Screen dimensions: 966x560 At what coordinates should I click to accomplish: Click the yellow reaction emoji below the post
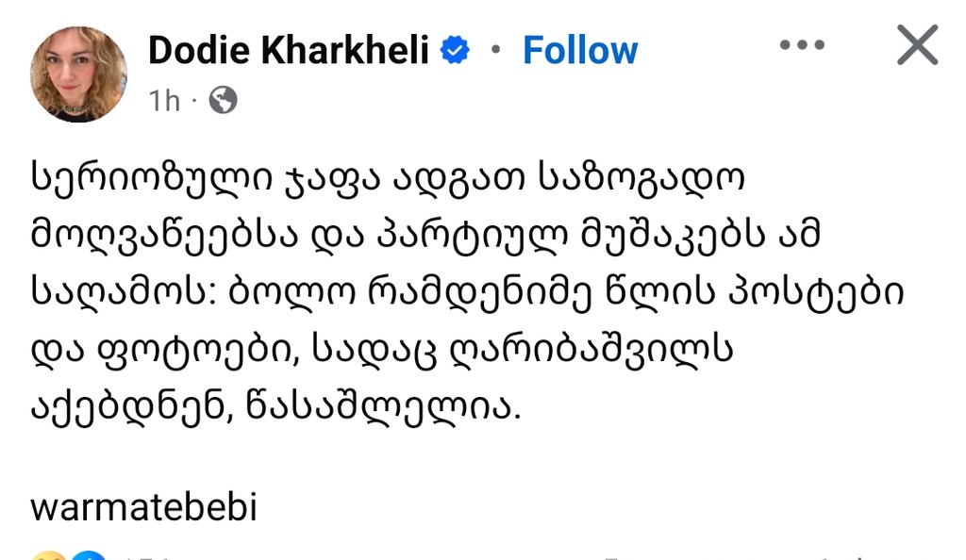pos(47,555)
